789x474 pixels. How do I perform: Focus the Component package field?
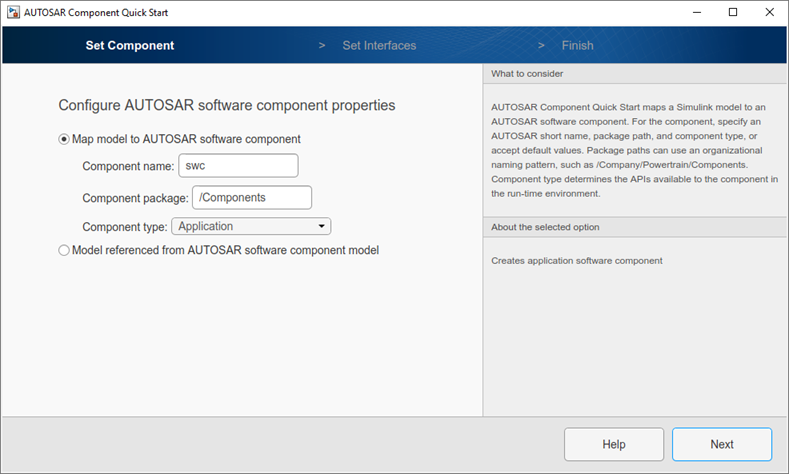(252, 197)
